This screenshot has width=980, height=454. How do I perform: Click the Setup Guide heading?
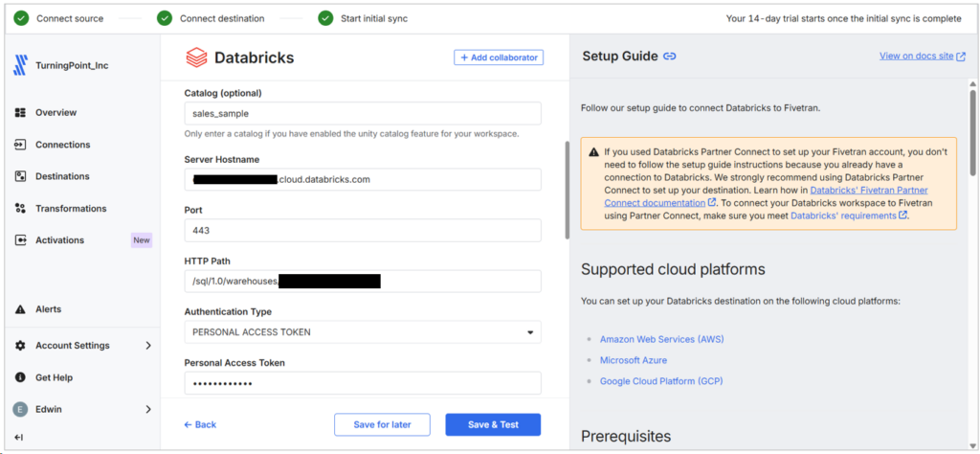click(x=620, y=57)
